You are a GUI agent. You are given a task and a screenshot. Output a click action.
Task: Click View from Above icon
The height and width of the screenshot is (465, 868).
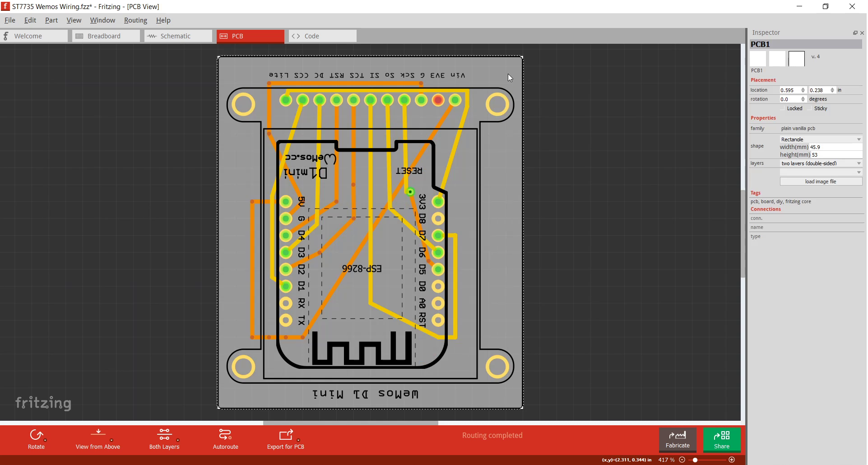coord(98,434)
